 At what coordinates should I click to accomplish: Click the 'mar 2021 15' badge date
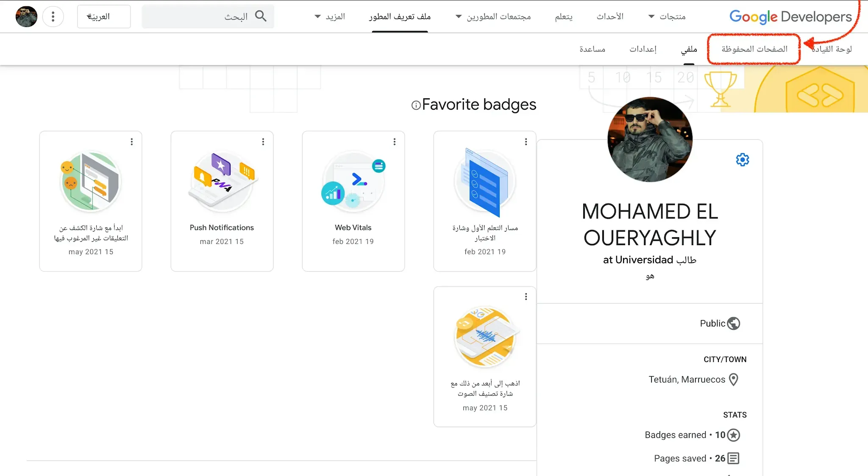pos(222,241)
